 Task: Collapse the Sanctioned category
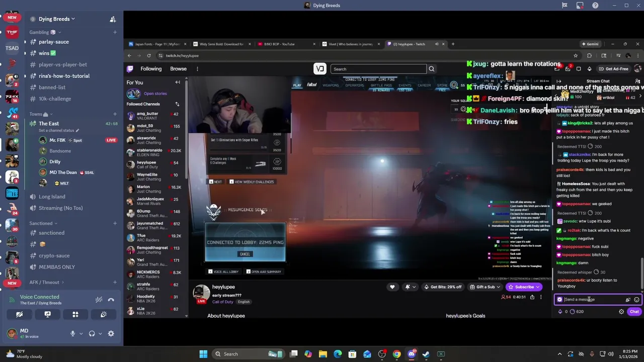click(x=43, y=223)
